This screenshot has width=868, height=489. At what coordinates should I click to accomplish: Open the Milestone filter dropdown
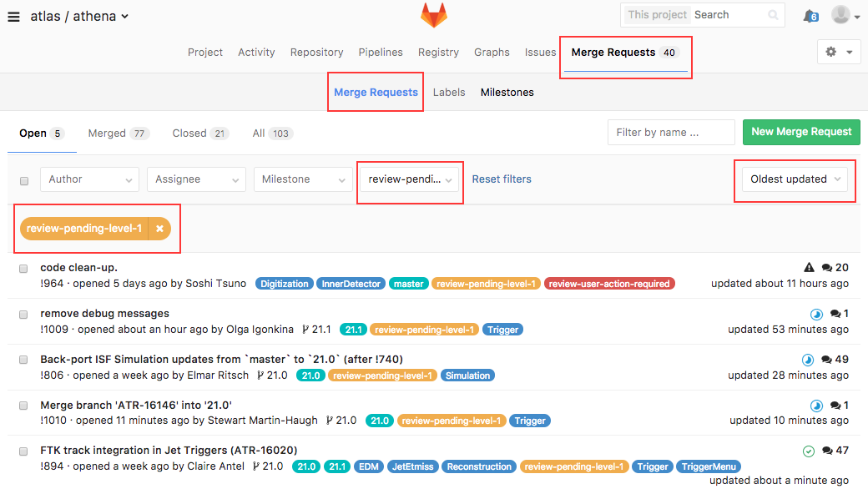tap(303, 179)
